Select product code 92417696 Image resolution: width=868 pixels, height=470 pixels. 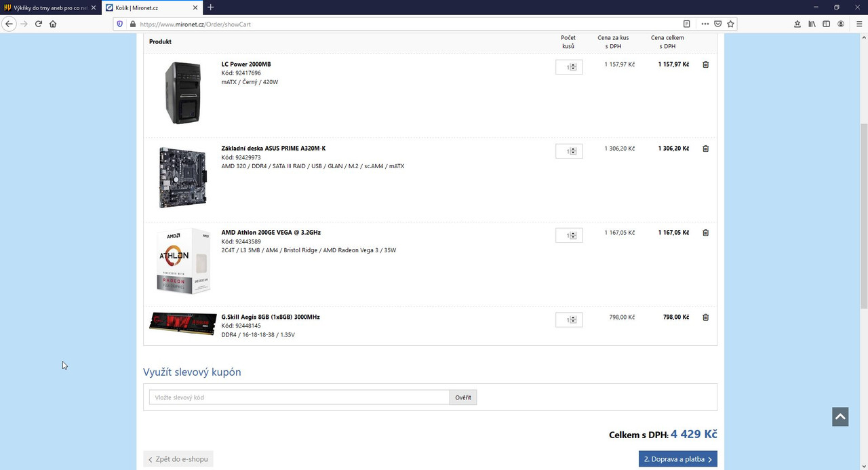[x=248, y=73]
